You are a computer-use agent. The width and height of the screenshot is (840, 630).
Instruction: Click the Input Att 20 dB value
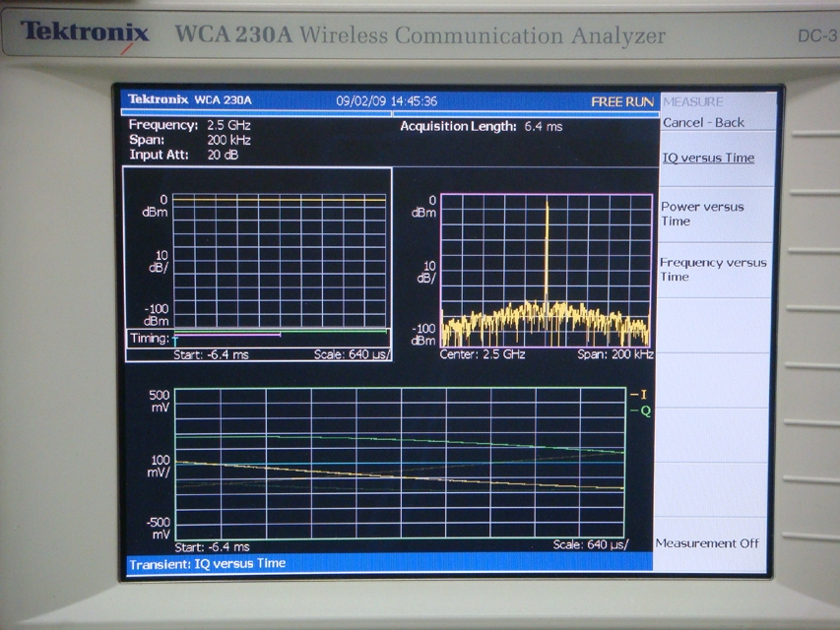(223, 156)
